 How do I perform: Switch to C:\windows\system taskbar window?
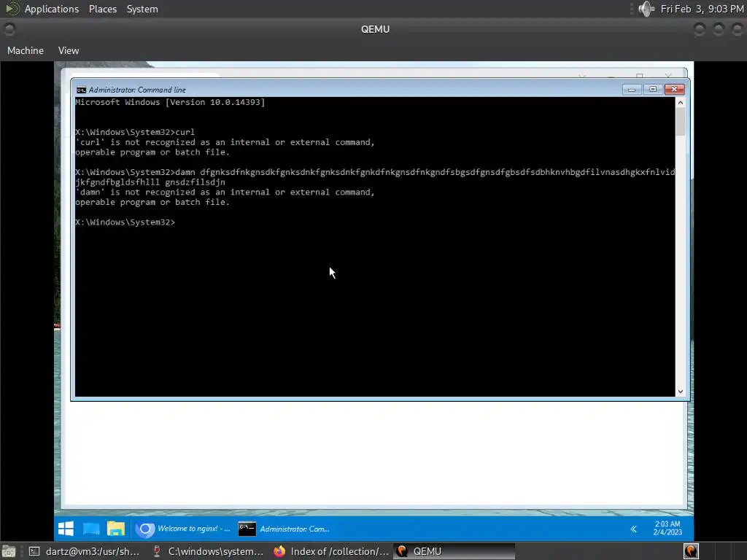pyautogui.click(x=208, y=551)
